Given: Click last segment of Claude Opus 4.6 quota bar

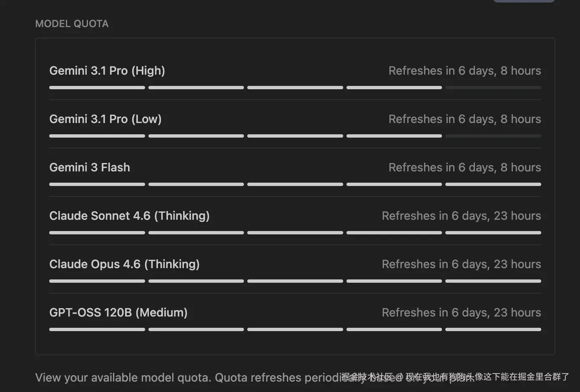Looking at the screenshot, I should [x=493, y=281].
